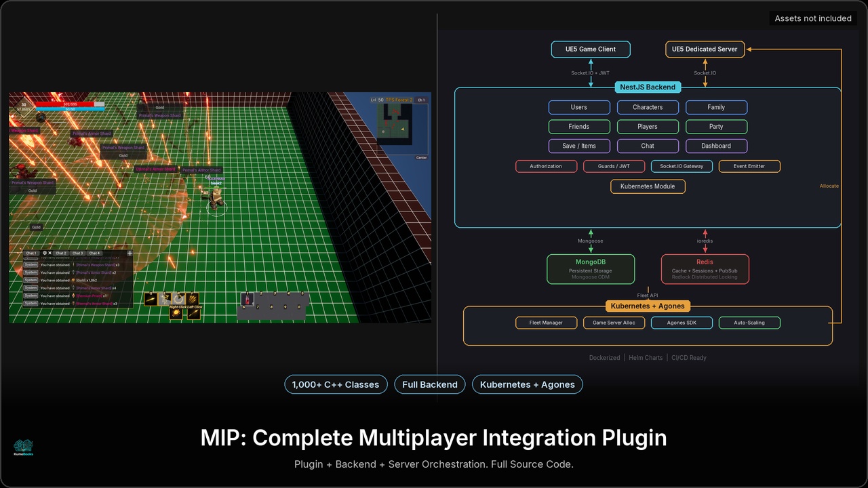The image size is (868, 488).
Task: Click the Event Emitter box
Action: pyautogui.click(x=749, y=166)
